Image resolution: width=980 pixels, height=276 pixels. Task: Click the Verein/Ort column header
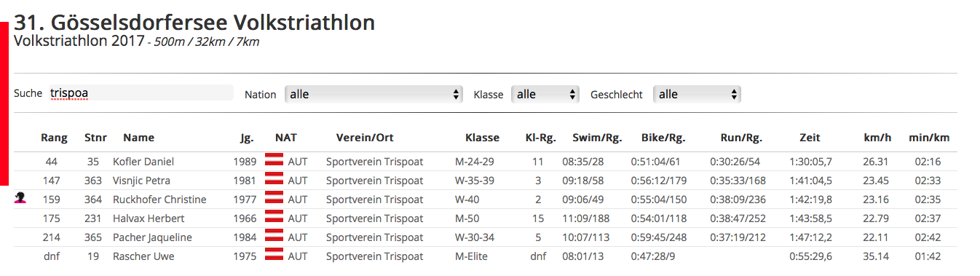(365, 137)
